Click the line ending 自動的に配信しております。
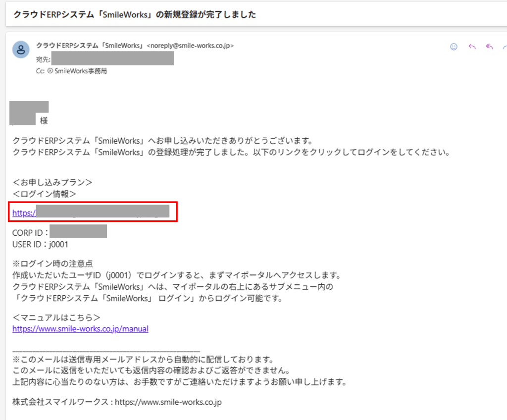The height and width of the screenshot is (420, 507). click(x=144, y=360)
